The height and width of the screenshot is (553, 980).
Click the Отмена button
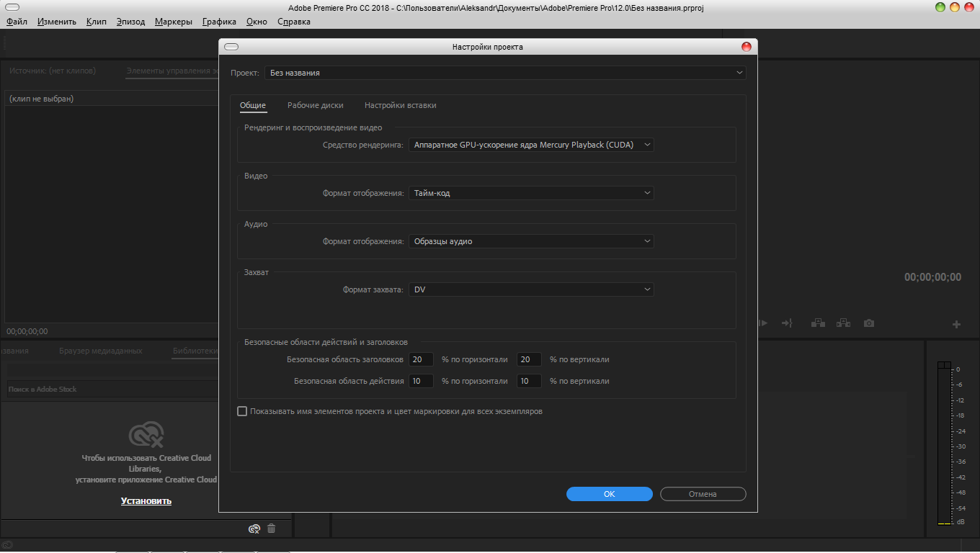[x=703, y=494]
